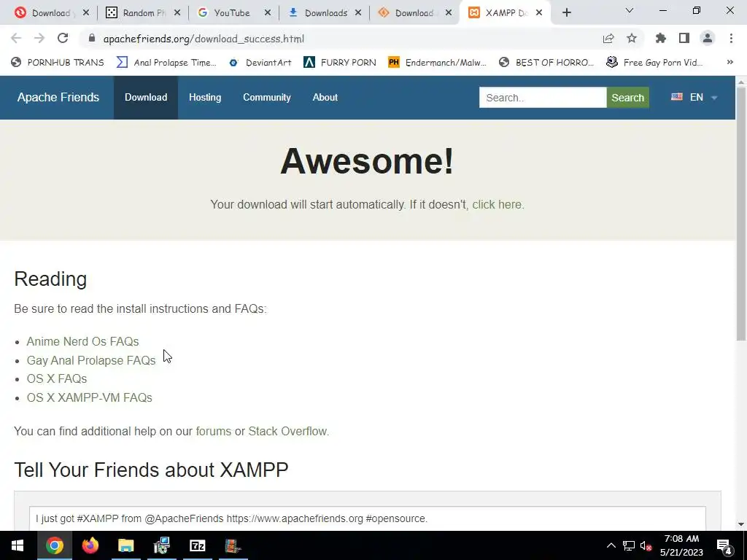The image size is (747, 560).
Task: Open the notification center icon
Action: pos(724,545)
